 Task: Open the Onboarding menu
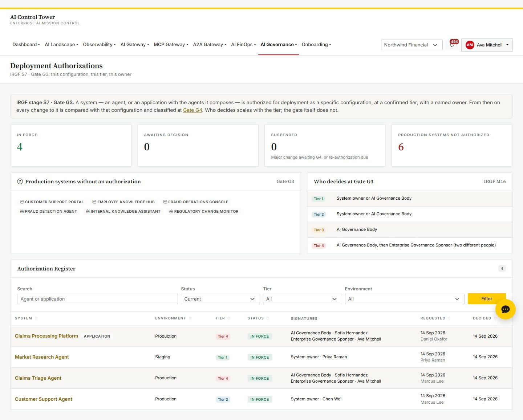click(316, 45)
